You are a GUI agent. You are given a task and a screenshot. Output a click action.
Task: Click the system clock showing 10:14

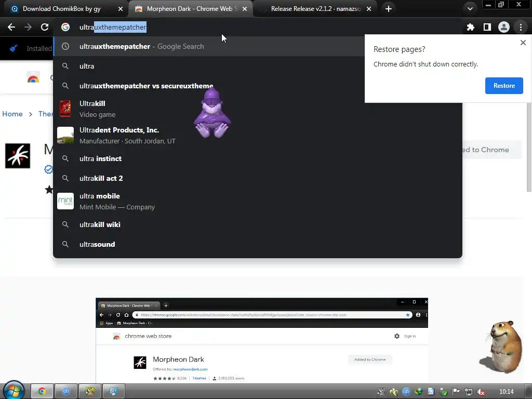506,392
